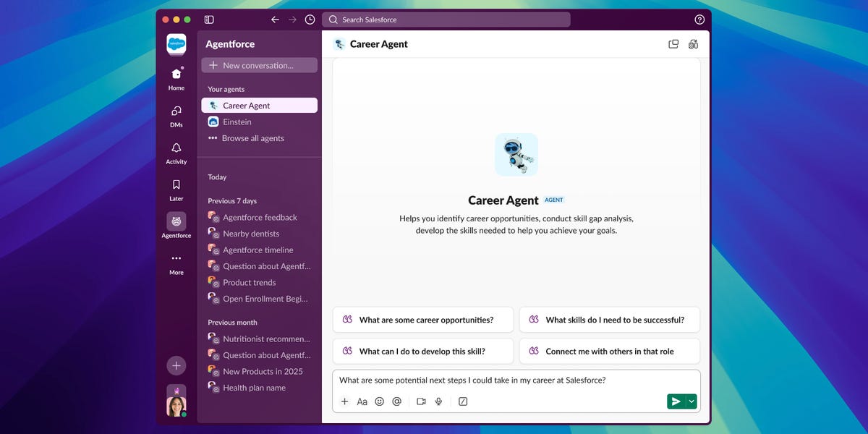
Task: Open the help question mark icon
Action: (699, 20)
